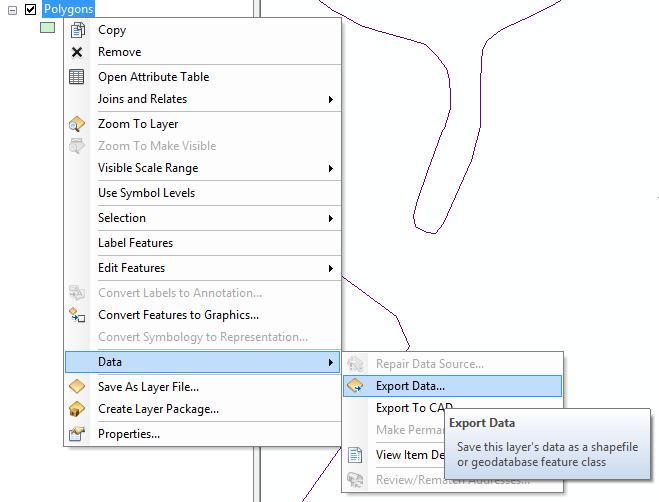Click the Properties icon

point(77,434)
